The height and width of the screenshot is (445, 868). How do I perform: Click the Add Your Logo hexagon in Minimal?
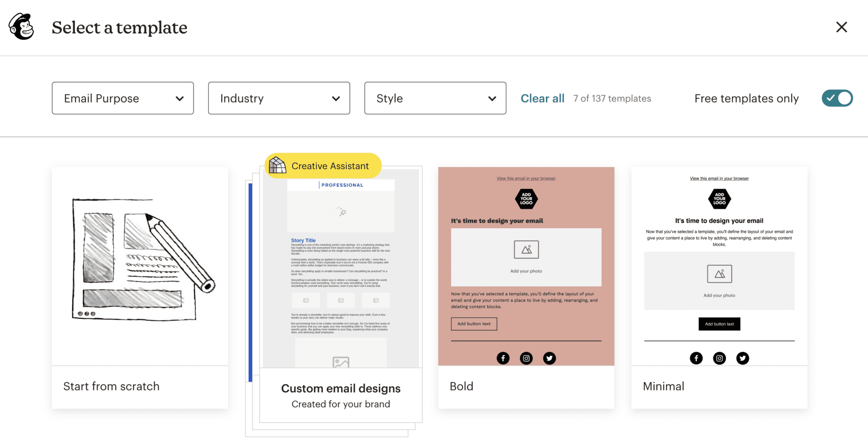[719, 199]
